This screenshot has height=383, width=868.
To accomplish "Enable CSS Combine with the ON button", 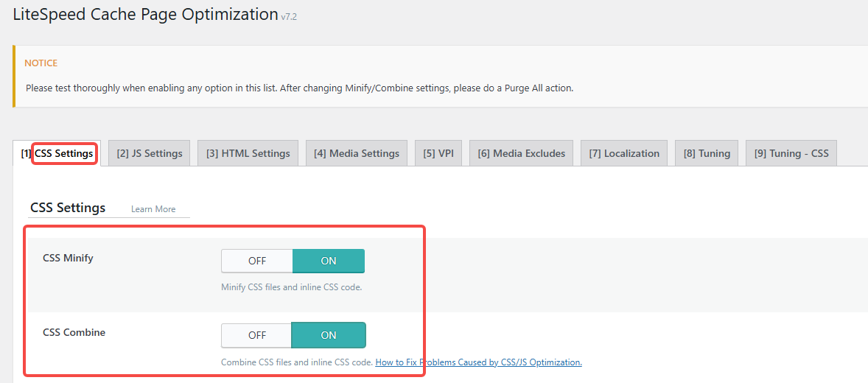I will click(329, 335).
